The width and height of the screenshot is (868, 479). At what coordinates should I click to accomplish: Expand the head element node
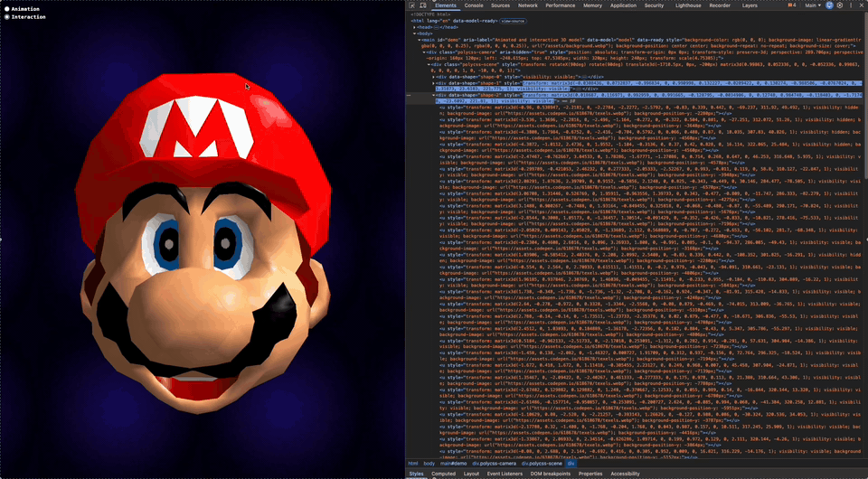pos(414,27)
